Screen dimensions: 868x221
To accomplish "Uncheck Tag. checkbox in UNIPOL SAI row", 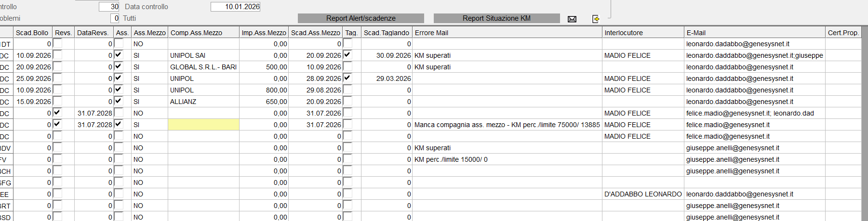I will (347, 55).
